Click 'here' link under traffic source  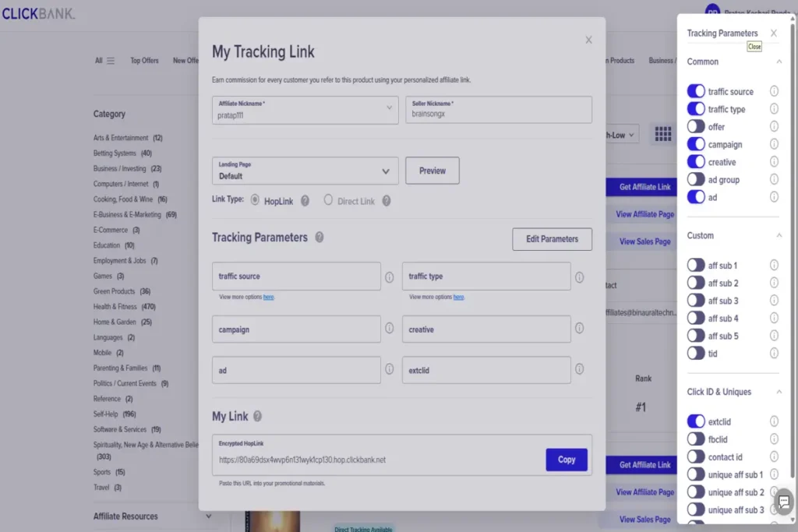coord(268,297)
